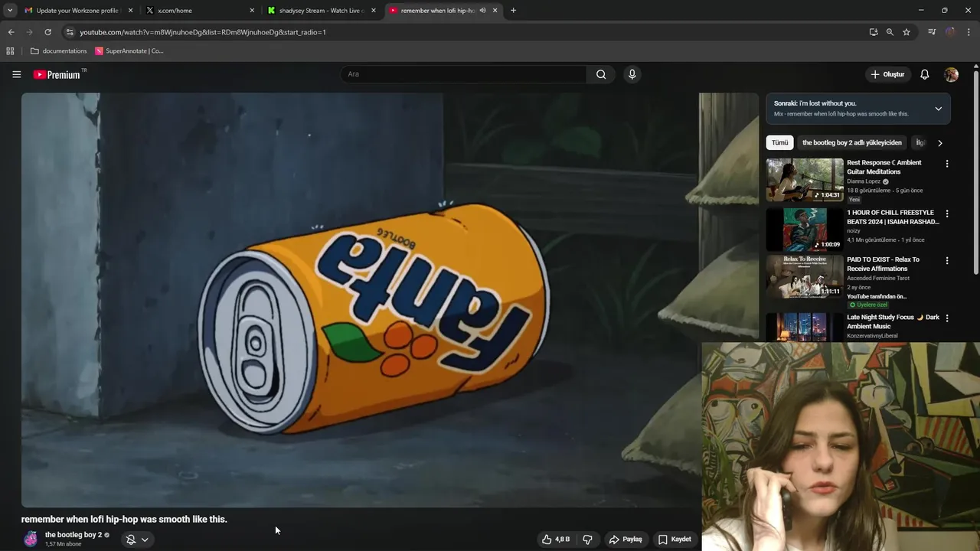Close the x.com/home tab

[252, 11]
